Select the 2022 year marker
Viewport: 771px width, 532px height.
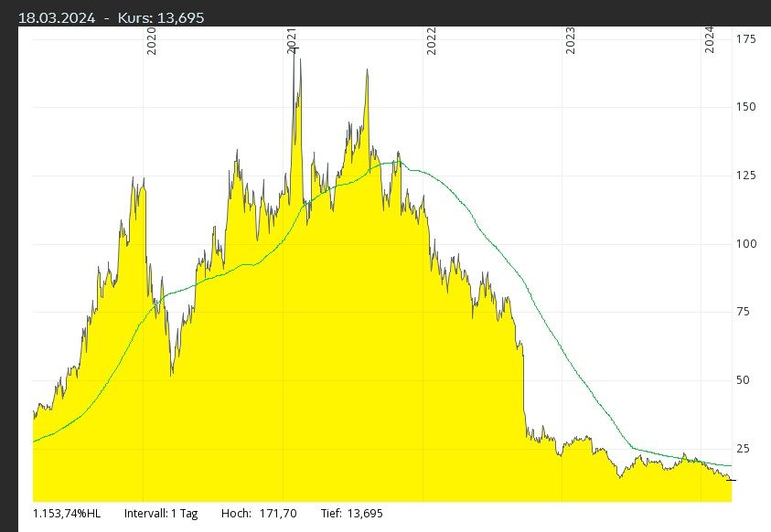pyautogui.click(x=431, y=42)
